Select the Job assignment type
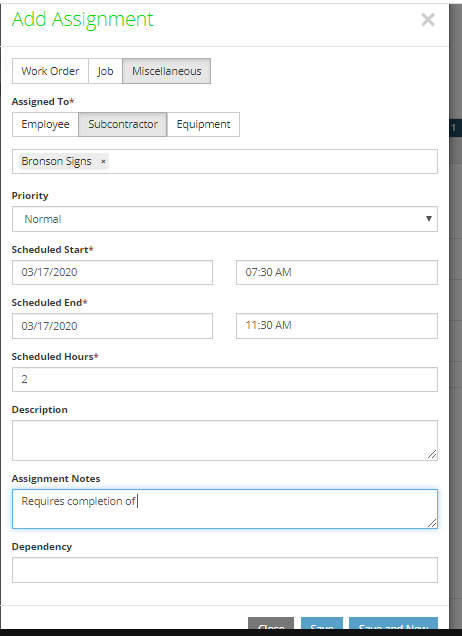This screenshot has height=636, width=462. coord(105,71)
